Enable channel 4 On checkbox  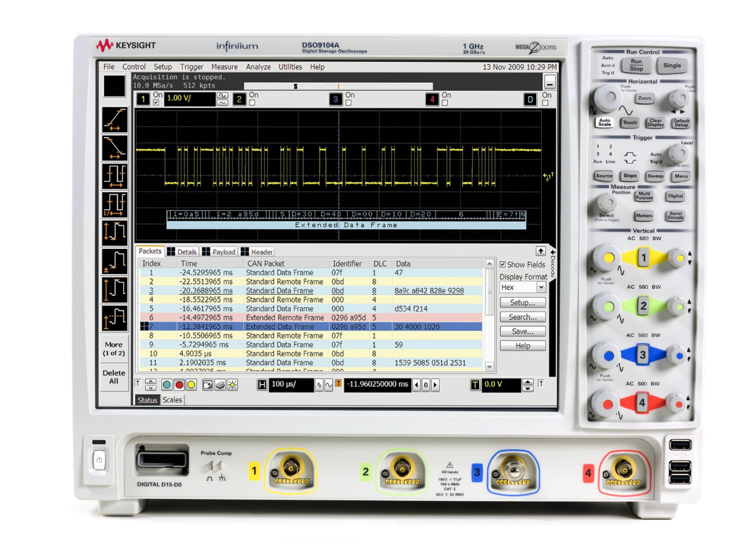coord(445,102)
